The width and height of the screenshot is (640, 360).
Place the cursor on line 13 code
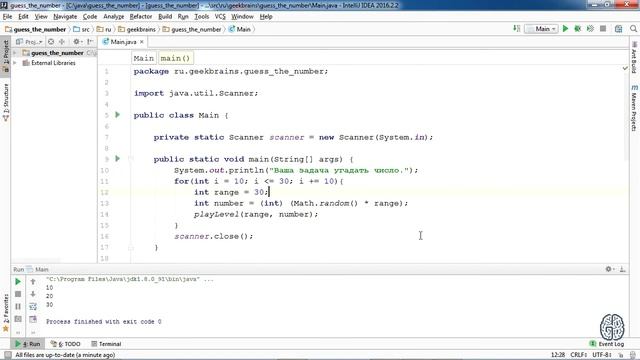(x=301, y=203)
